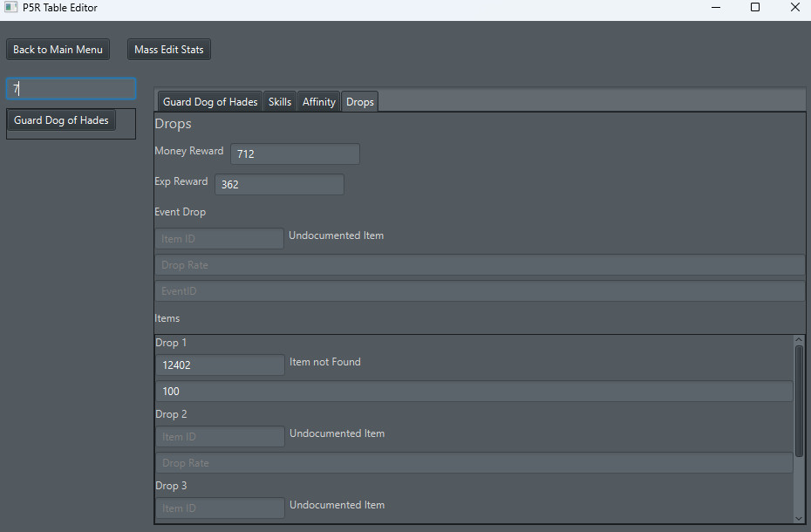Click the P5R Table Editor title bar icon
811x532 pixels.
(x=10, y=7)
